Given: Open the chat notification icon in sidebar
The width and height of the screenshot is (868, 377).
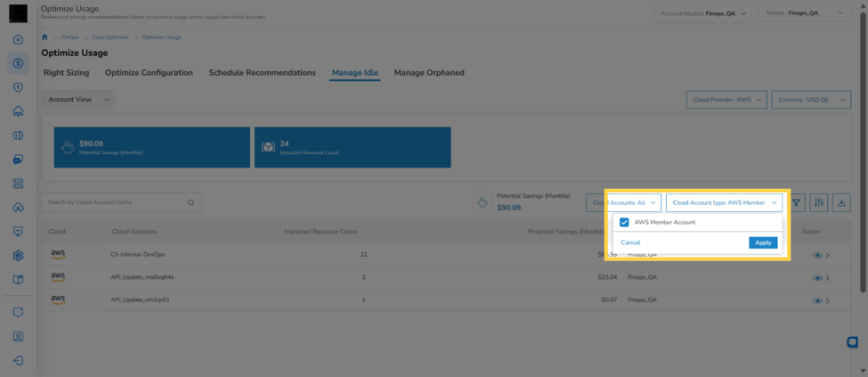Looking at the screenshot, I should coord(19,312).
